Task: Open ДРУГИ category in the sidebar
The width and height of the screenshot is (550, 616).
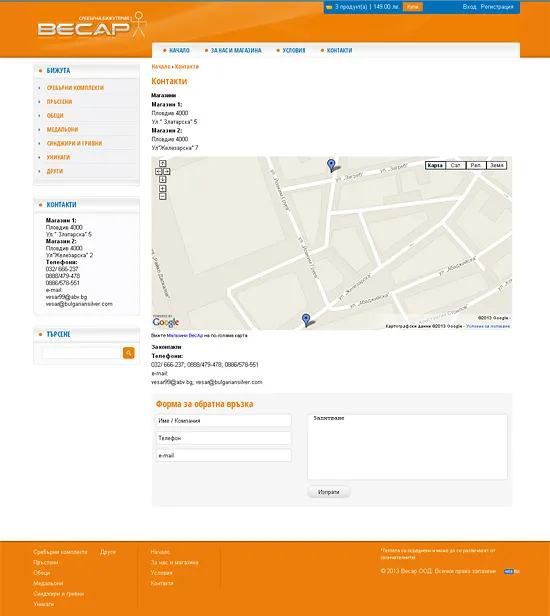Action: point(55,171)
